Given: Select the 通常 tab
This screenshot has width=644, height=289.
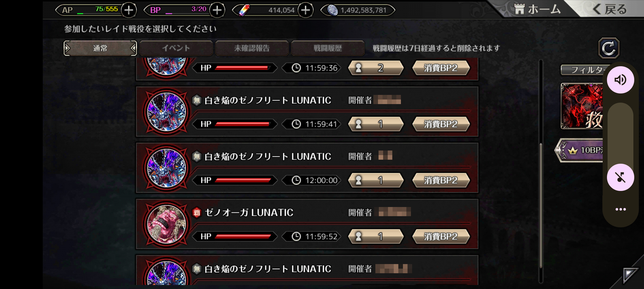Looking at the screenshot, I should tap(100, 48).
